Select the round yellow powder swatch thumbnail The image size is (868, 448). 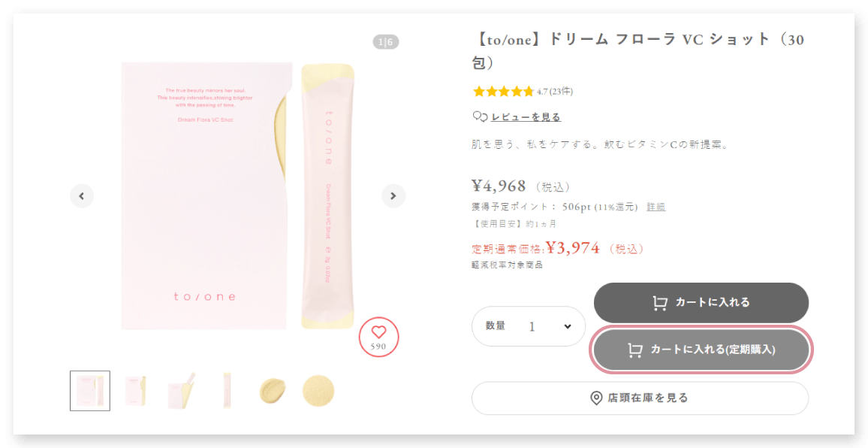[x=318, y=391]
